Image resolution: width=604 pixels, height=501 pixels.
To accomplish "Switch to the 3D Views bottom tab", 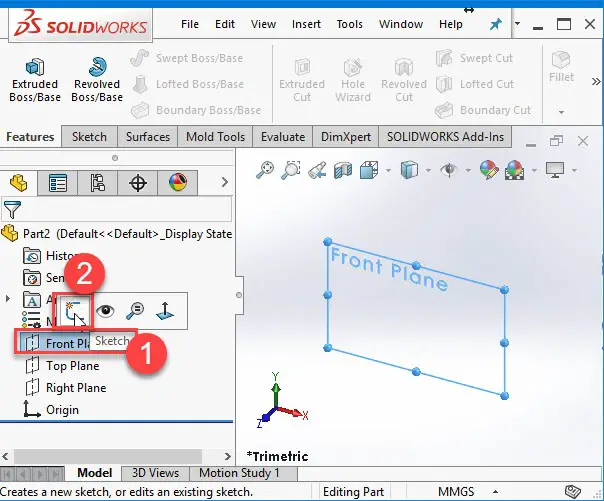I will 155,473.
